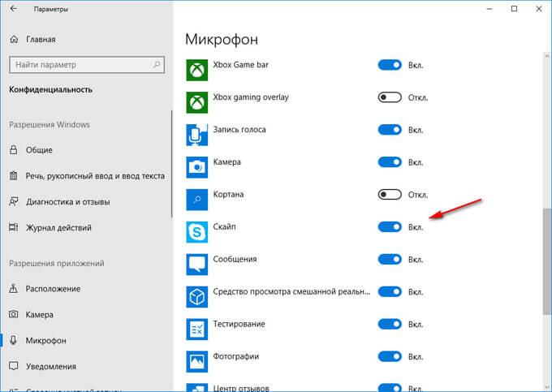Viewport: 552px width, 392px height.
Task: Click the Сообщения chat icon
Action: (x=196, y=265)
